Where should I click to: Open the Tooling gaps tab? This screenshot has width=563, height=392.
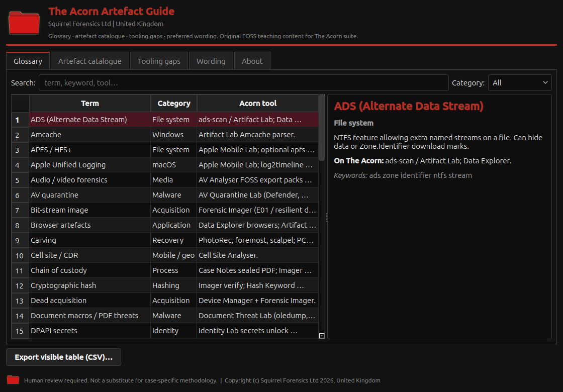tap(159, 61)
